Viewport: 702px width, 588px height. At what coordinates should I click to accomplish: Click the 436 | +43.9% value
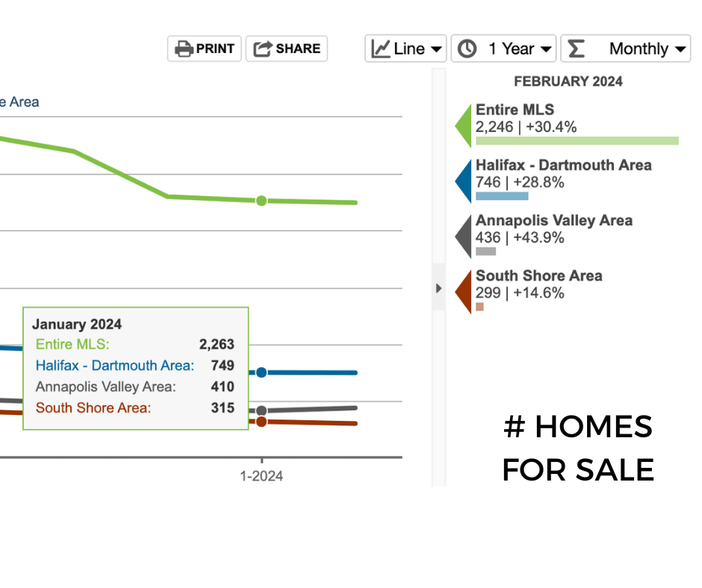520,237
